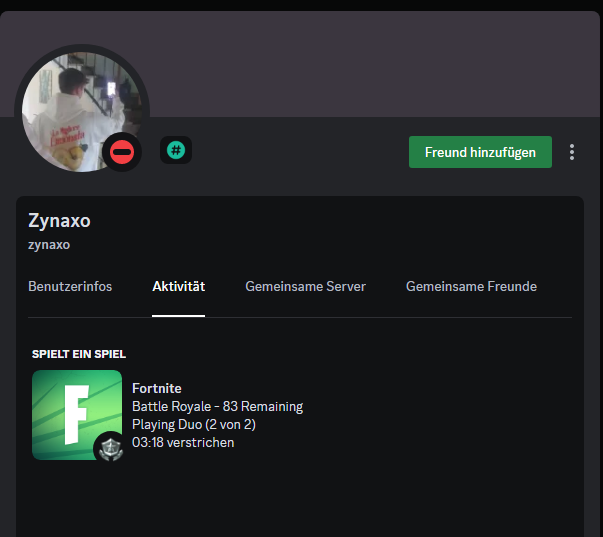The image size is (603, 537).
Task: Click the Fortnite game cover image
Action: pyautogui.click(x=77, y=415)
